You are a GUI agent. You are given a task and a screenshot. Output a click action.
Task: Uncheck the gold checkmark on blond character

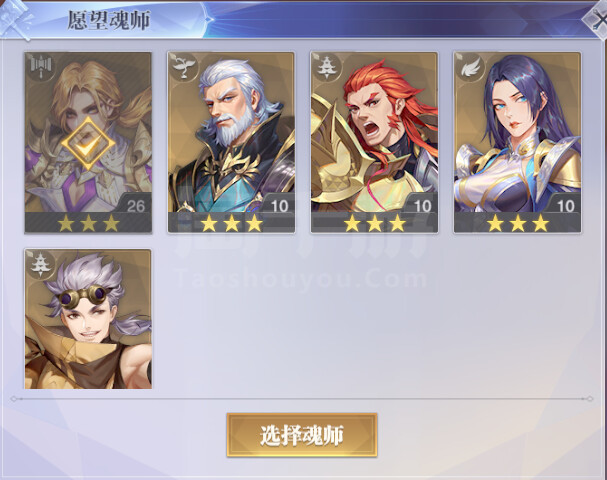(x=88, y=143)
